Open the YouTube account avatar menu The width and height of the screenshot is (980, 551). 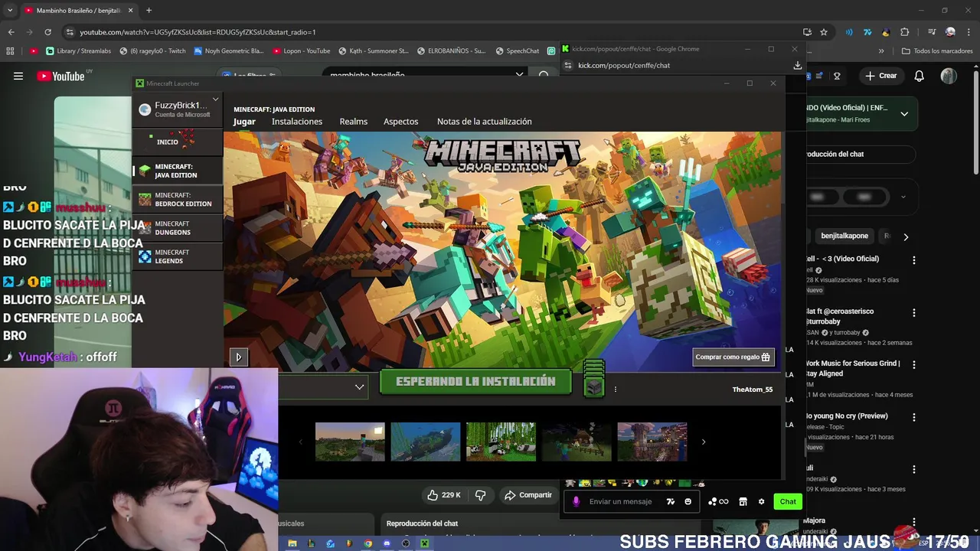coord(949,76)
